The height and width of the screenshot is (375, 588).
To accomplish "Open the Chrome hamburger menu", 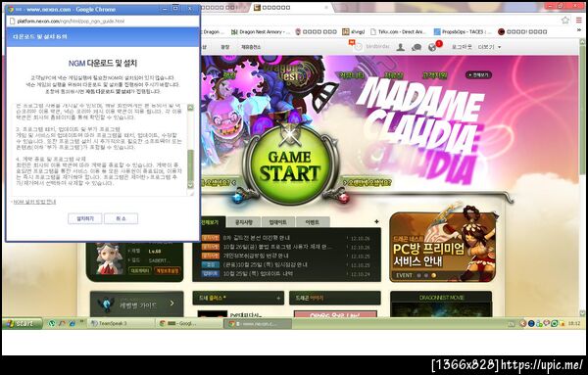I will click(579, 21).
